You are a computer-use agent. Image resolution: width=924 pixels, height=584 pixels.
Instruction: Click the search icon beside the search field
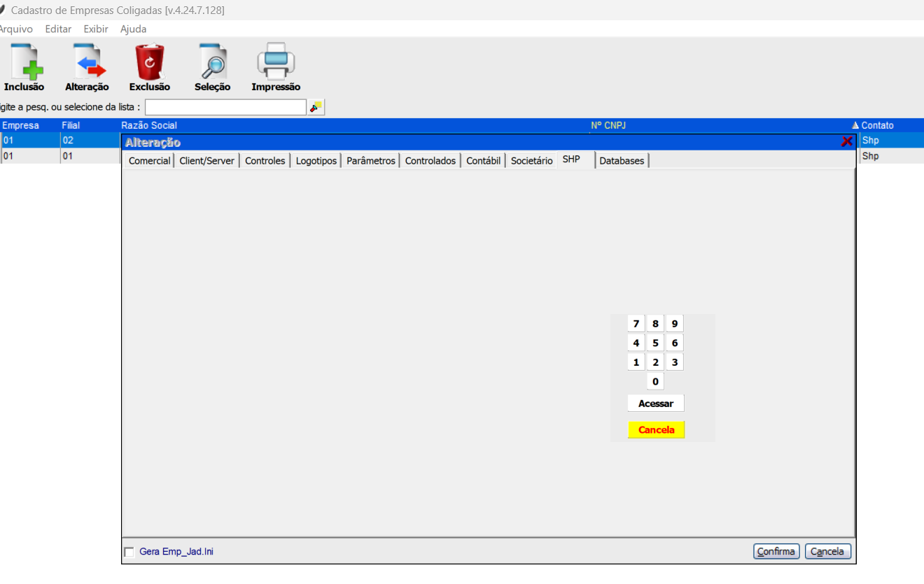316,107
